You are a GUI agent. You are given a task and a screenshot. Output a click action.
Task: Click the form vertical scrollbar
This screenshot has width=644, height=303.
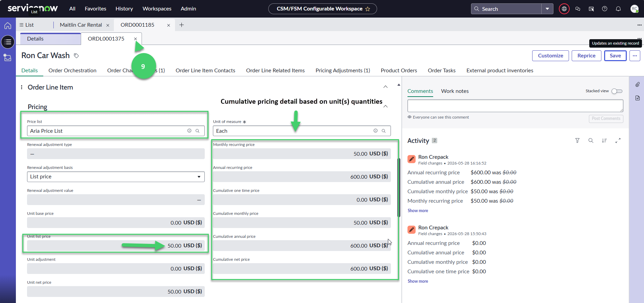399,187
